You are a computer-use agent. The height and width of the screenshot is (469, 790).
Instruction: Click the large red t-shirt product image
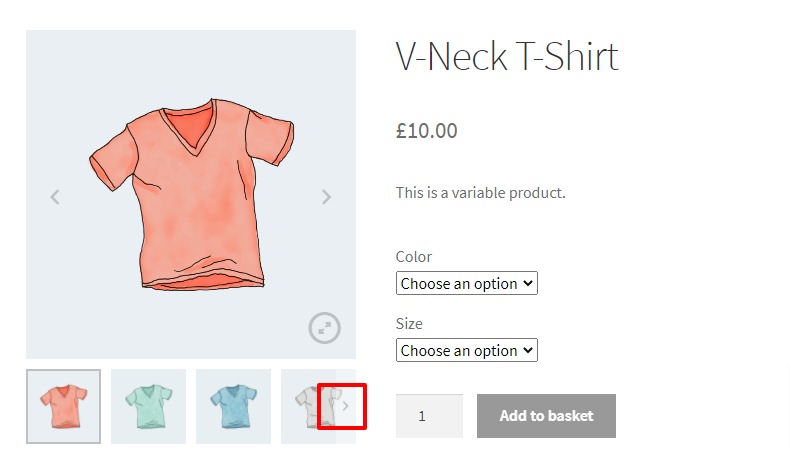(190, 195)
